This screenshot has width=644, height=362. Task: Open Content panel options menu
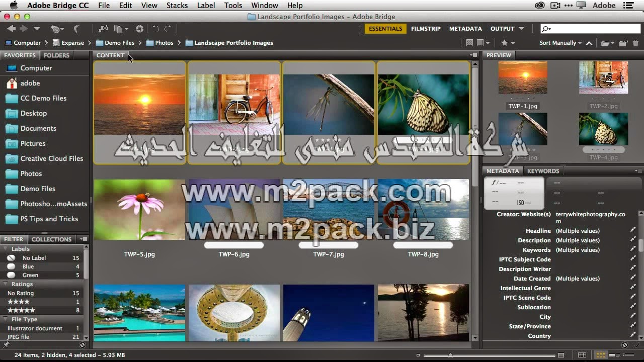pos(473,55)
